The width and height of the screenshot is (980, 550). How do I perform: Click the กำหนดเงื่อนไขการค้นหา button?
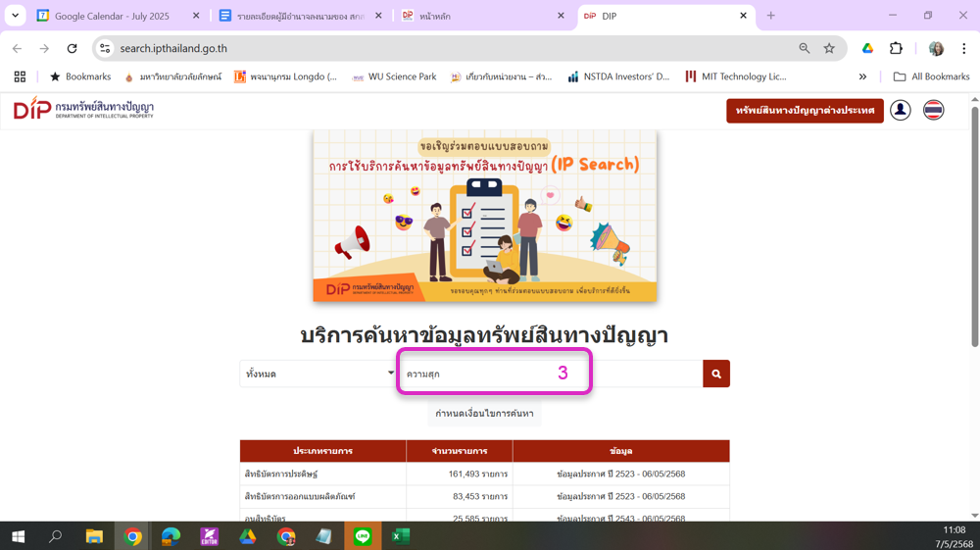[484, 413]
